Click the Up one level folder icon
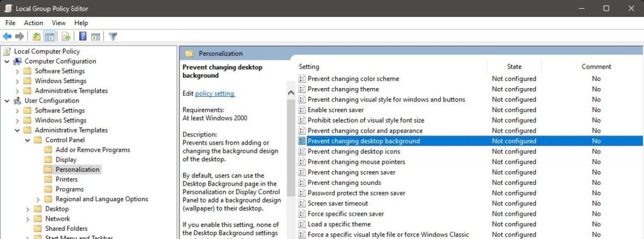 point(36,36)
